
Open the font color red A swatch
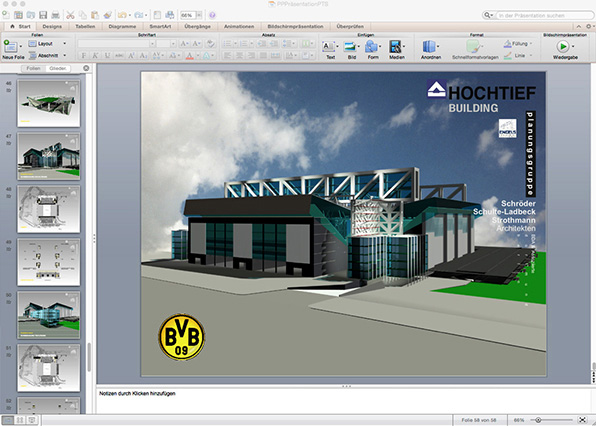190,55
